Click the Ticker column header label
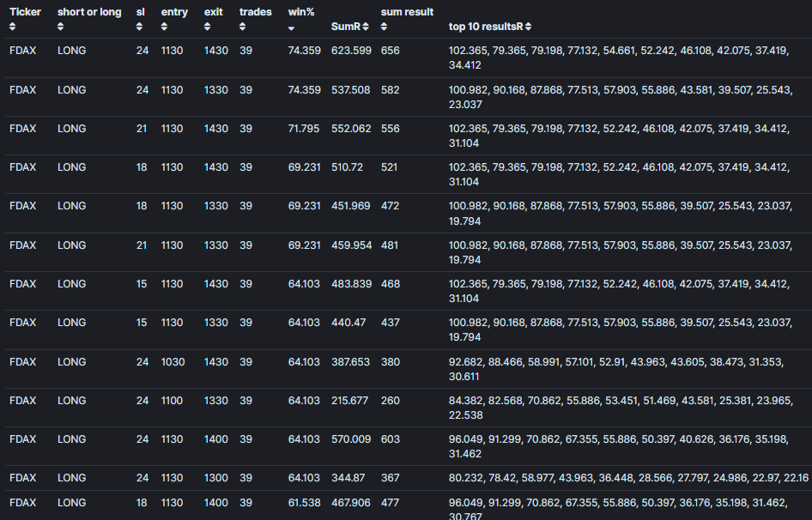 pos(25,12)
